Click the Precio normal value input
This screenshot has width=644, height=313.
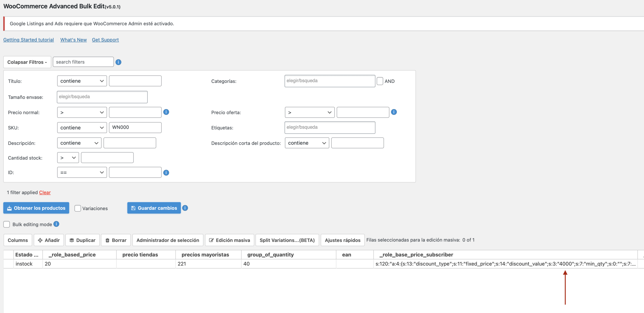135,112
